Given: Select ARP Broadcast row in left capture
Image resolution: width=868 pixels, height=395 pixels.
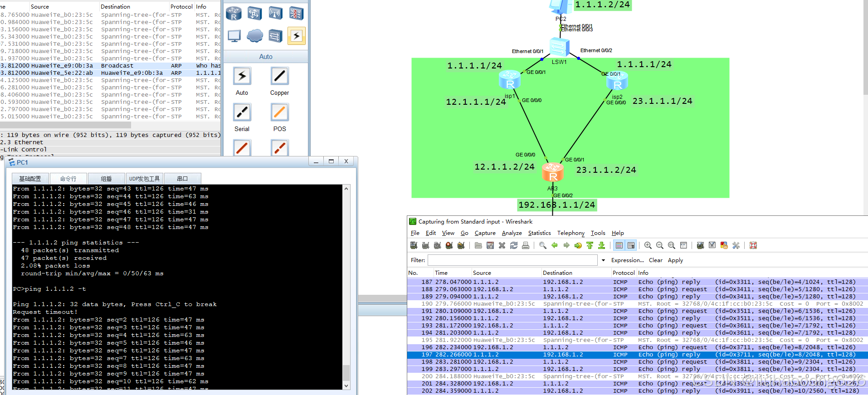Looking at the screenshot, I should (110, 66).
